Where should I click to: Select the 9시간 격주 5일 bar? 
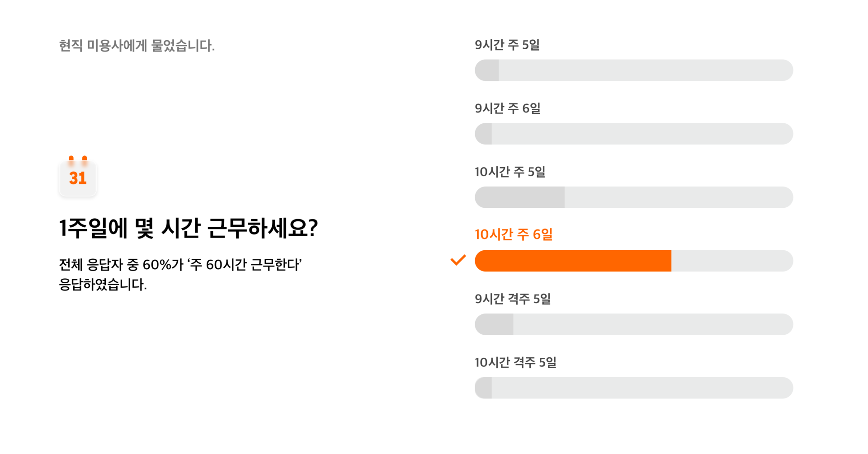point(634,324)
